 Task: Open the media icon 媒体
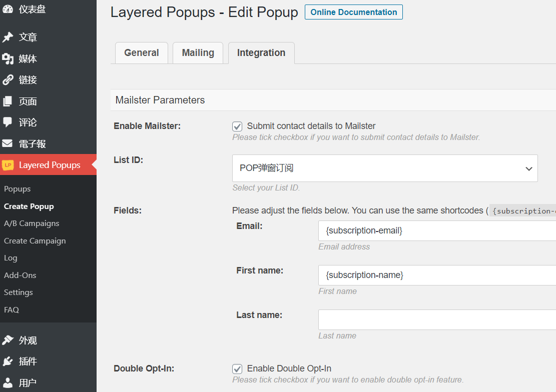tap(8, 58)
